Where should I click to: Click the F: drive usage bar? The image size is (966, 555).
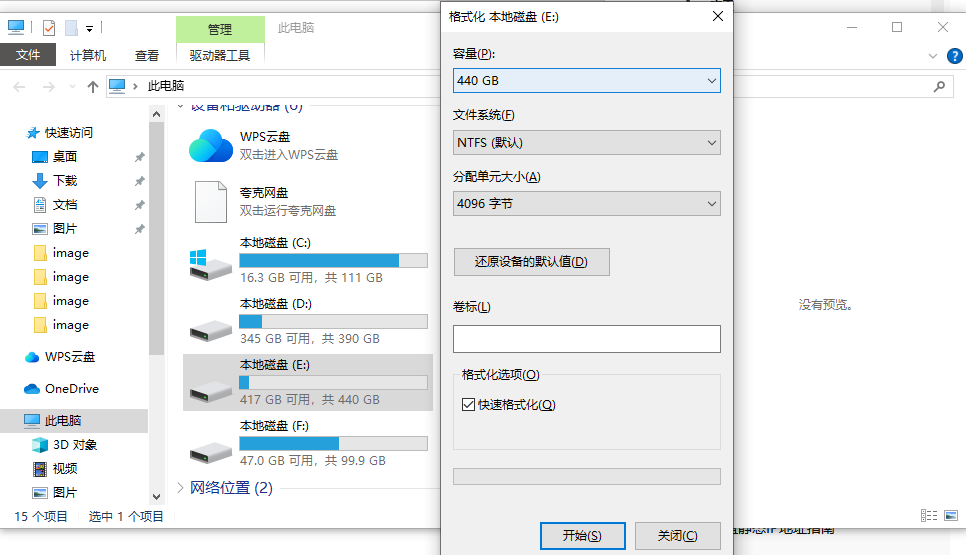(x=333, y=444)
